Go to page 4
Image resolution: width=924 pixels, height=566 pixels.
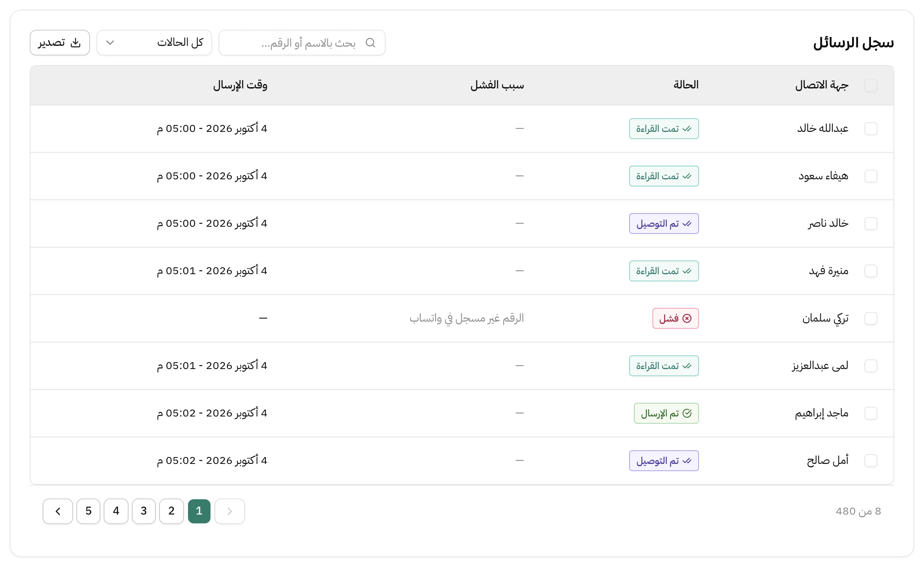coord(116,511)
